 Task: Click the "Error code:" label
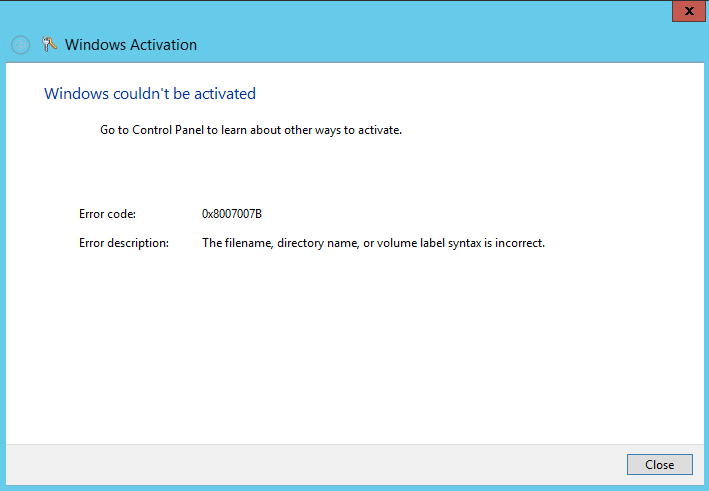pyautogui.click(x=107, y=214)
